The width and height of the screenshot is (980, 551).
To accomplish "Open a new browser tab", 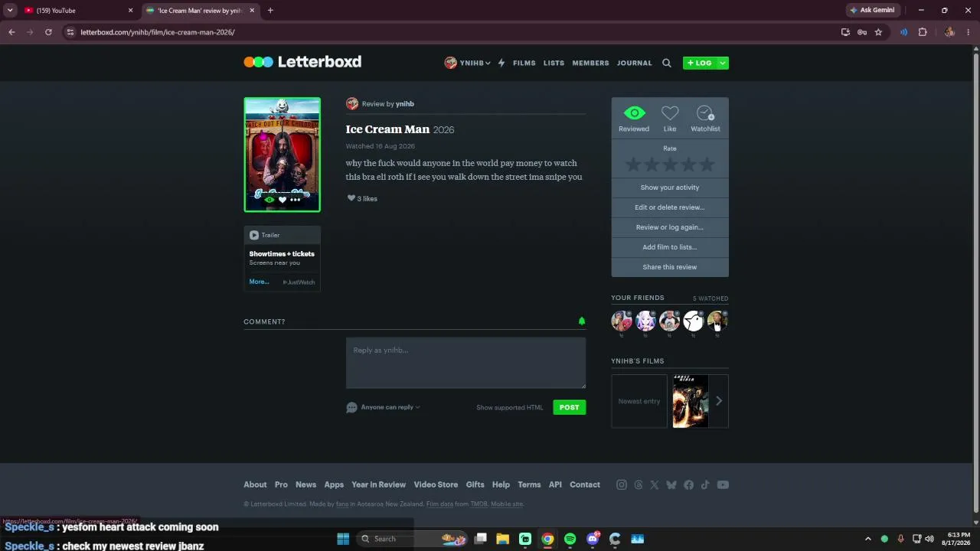I will click(x=270, y=11).
